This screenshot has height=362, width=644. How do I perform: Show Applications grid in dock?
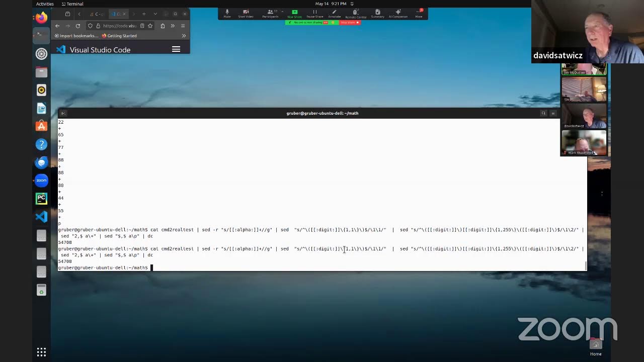point(41,352)
